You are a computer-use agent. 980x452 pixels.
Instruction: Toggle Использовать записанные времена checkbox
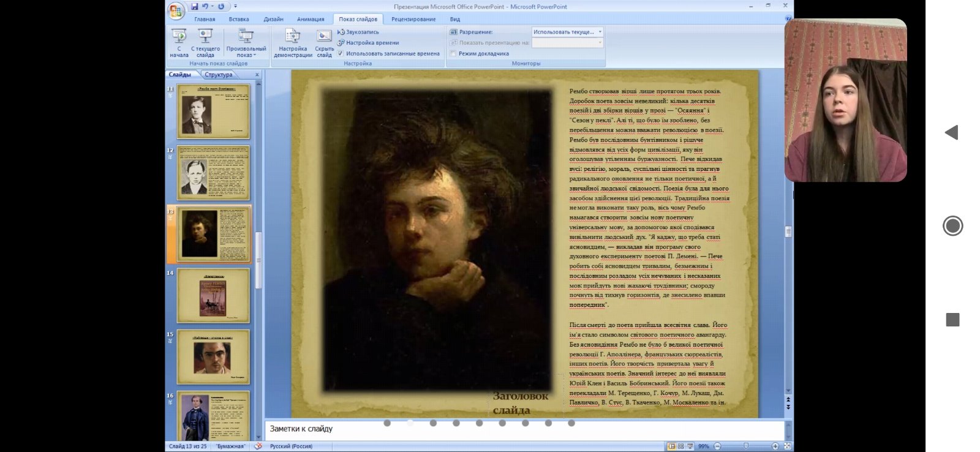coord(341,53)
